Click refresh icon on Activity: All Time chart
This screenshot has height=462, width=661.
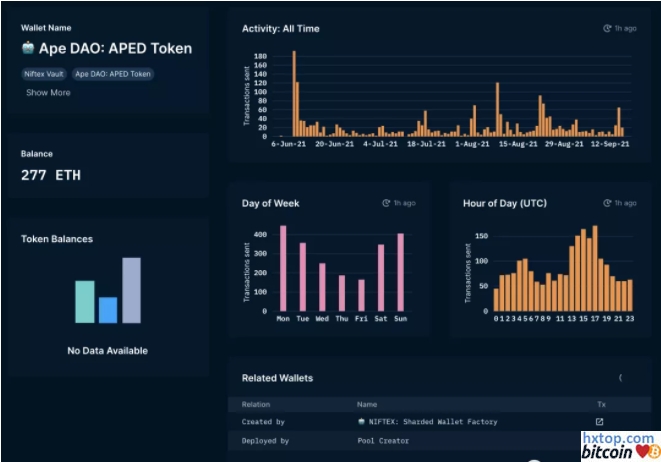click(607, 29)
